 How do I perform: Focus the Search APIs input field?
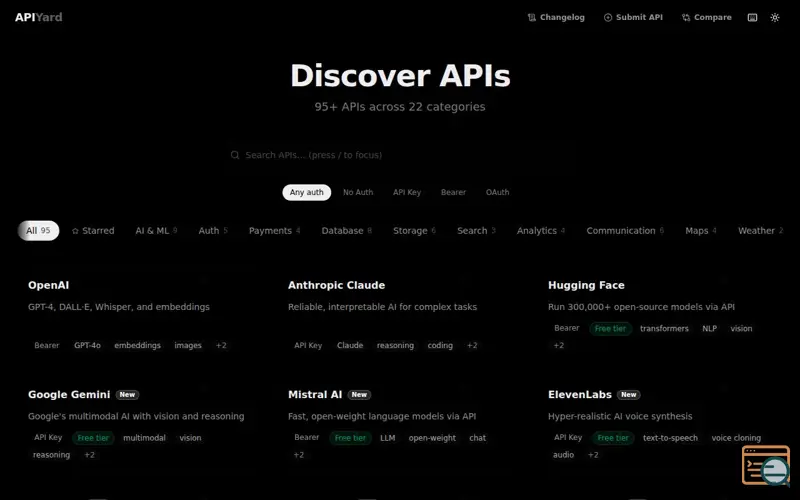pyautogui.click(x=399, y=155)
